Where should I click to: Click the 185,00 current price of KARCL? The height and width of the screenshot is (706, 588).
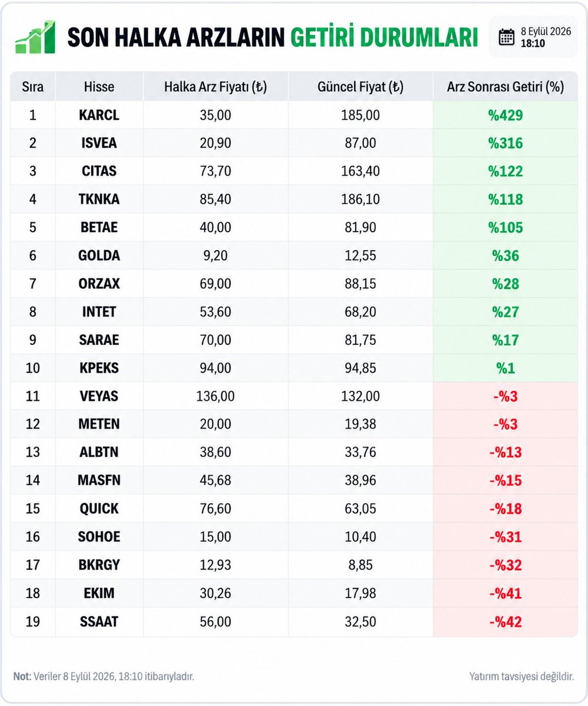pyautogui.click(x=360, y=115)
